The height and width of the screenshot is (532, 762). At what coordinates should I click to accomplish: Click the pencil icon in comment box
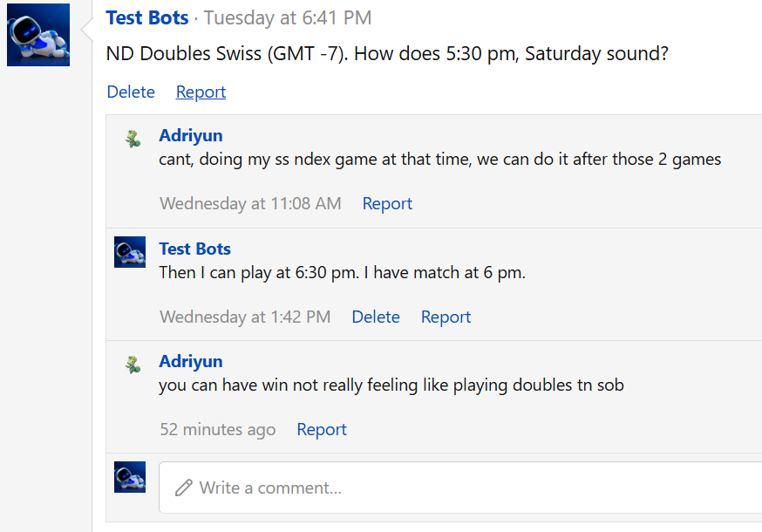(x=184, y=488)
